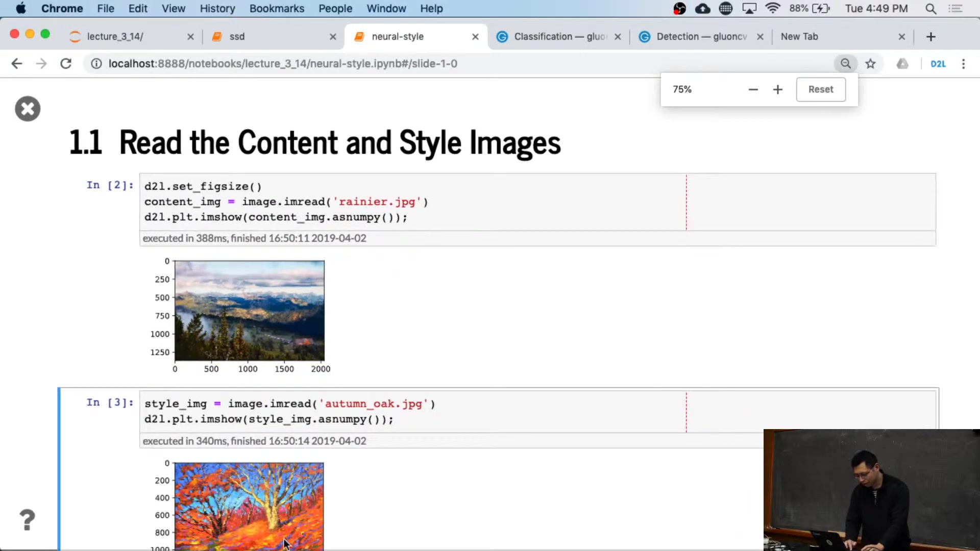The width and height of the screenshot is (980, 551).
Task: Click the In [2] prompt label
Action: click(x=110, y=185)
